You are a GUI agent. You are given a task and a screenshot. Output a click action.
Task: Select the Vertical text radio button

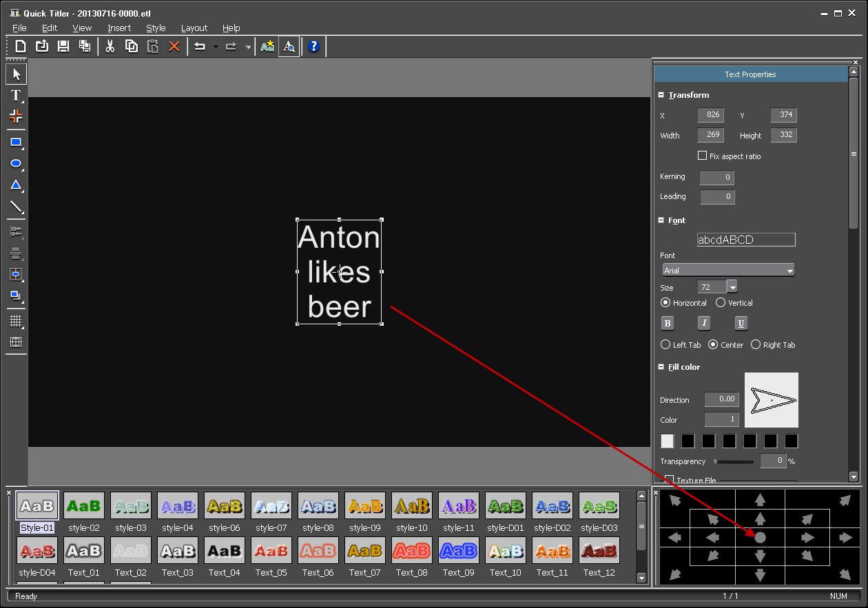coord(721,302)
